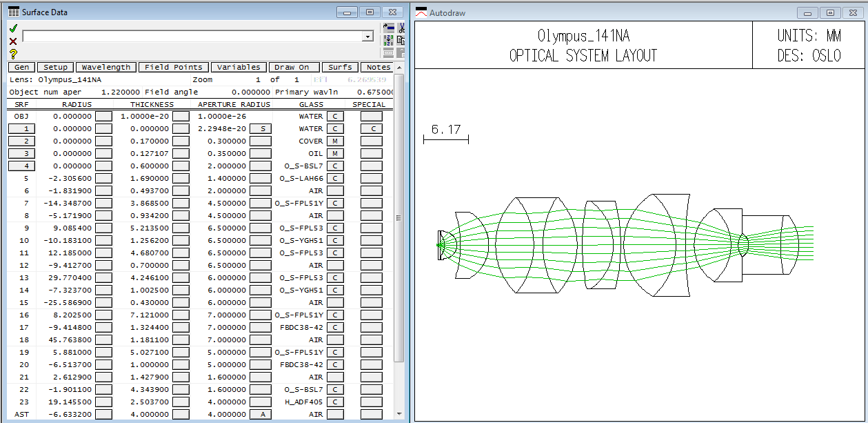Maximize the Autodraw window
The image size is (868, 423).
pyautogui.click(x=830, y=12)
